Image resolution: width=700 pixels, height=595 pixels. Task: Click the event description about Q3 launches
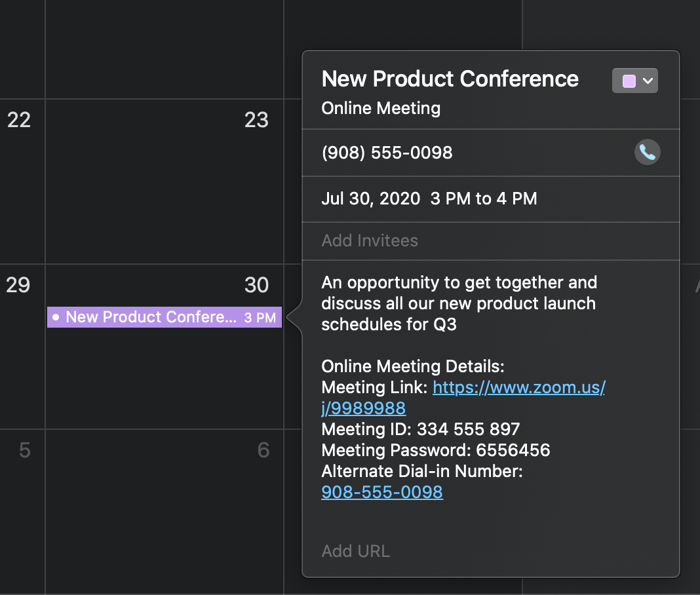[459, 303]
